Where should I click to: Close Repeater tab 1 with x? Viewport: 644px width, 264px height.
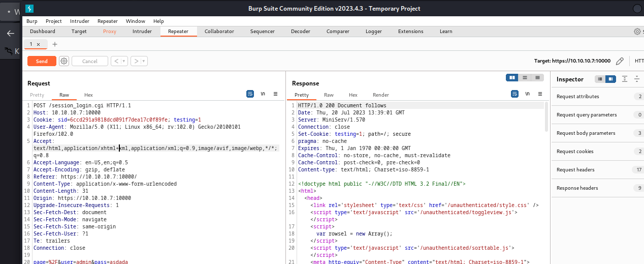[x=38, y=44]
